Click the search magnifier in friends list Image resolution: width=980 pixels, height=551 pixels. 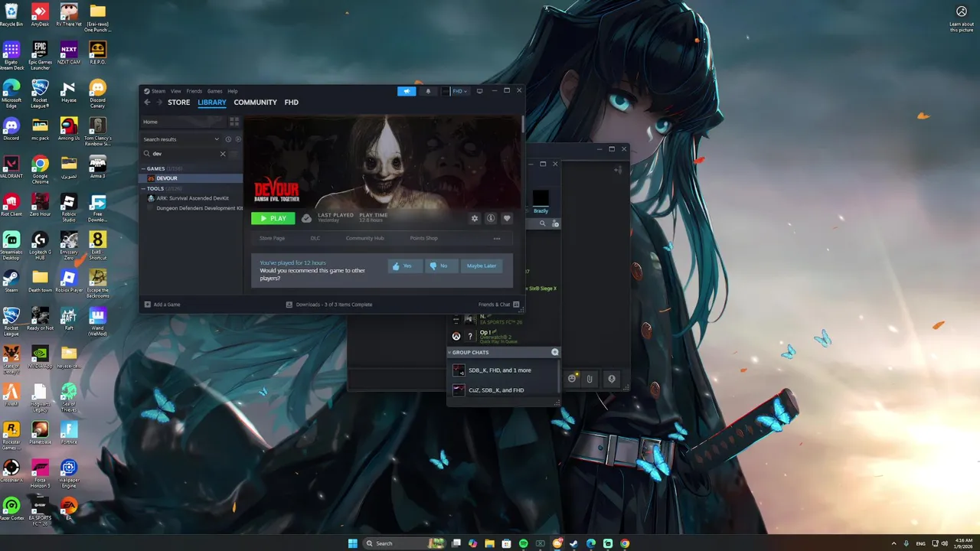coord(542,223)
